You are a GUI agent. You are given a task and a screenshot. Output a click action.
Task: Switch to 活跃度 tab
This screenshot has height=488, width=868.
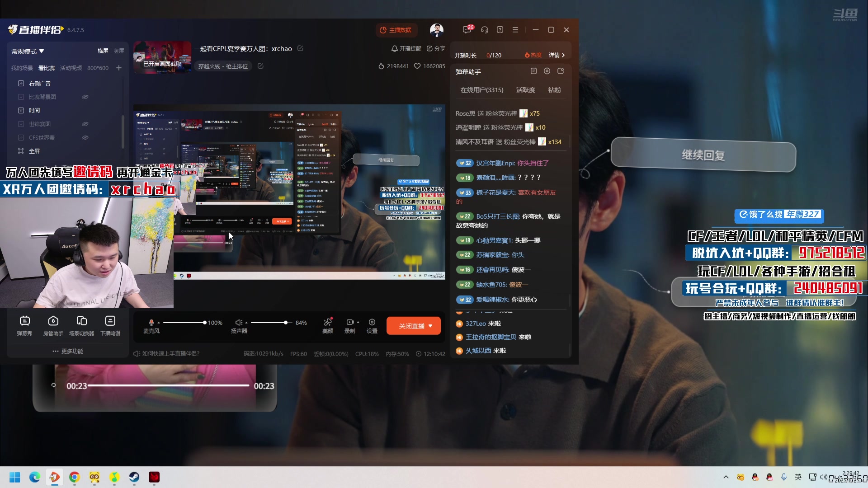(526, 90)
